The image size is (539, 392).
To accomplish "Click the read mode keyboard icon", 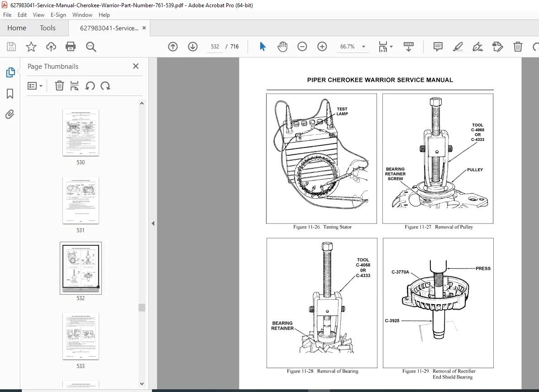I will 408,47.
